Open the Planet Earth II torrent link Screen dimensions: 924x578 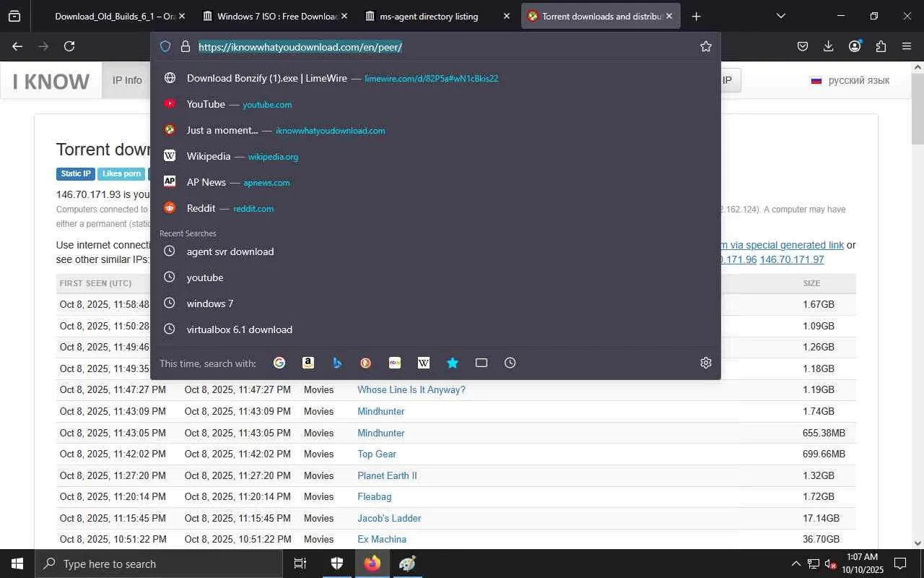pyautogui.click(x=387, y=475)
